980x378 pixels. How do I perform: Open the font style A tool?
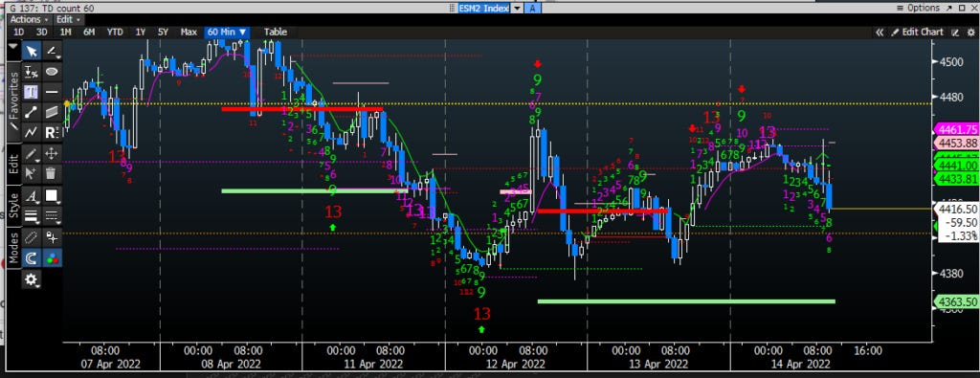coord(32,196)
